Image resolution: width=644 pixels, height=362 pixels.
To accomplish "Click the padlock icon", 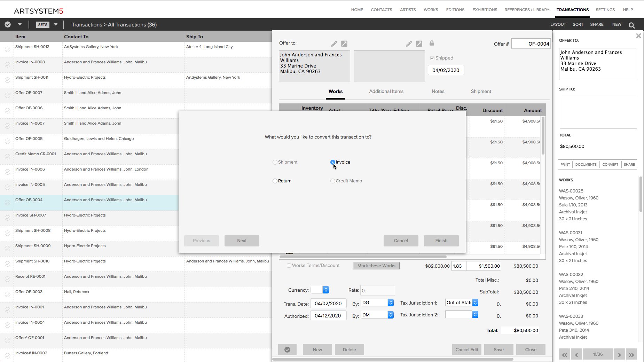I will click(x=432, y=43).
